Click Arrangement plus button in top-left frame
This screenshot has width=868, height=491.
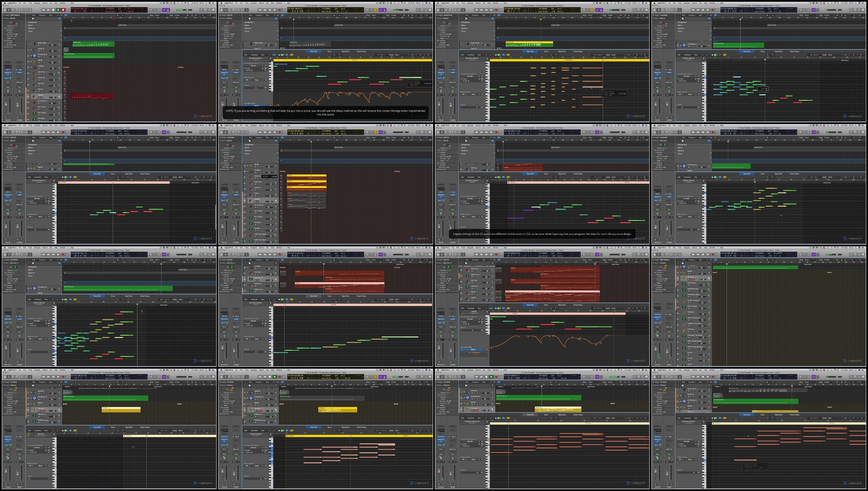(61, 22)
